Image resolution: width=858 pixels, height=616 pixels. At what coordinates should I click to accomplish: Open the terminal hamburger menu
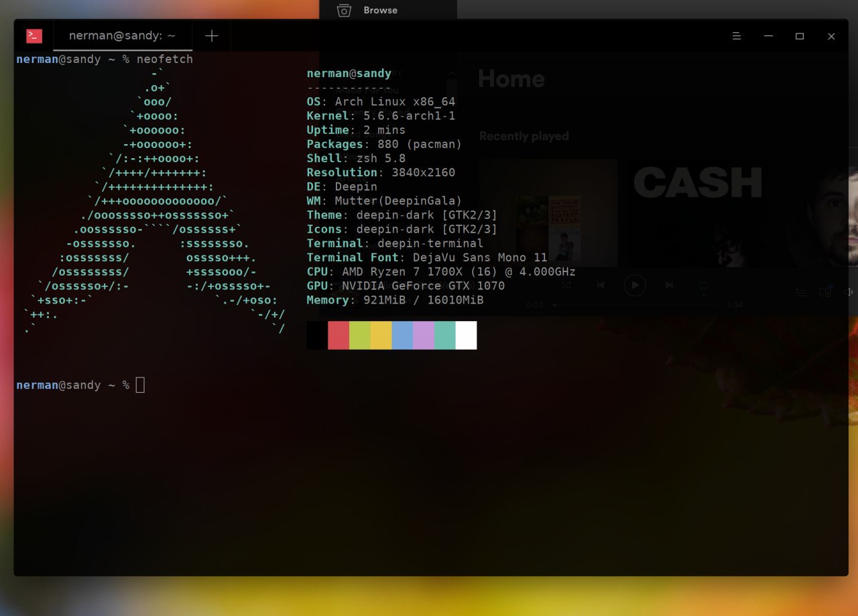(x=737, y=36)
